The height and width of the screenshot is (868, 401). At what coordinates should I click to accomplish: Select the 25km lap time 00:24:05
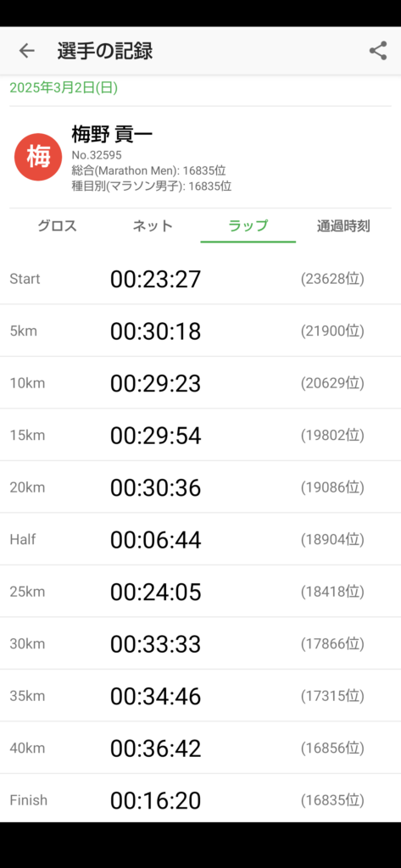click(x=156, y=592)
